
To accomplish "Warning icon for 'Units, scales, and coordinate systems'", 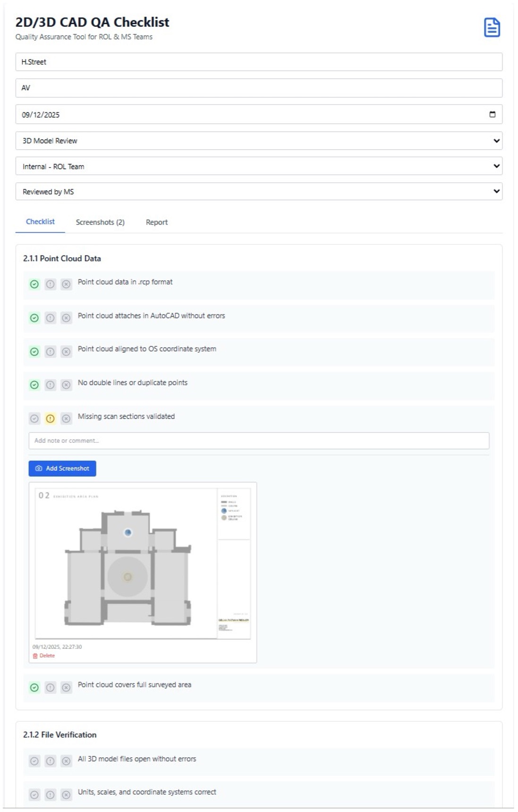I will 51,795.
